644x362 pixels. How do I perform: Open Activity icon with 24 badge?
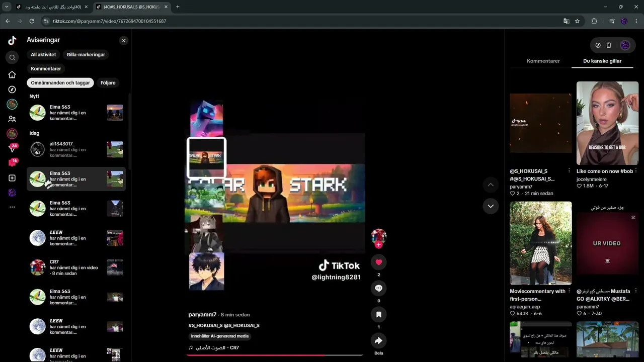(13, 148)
